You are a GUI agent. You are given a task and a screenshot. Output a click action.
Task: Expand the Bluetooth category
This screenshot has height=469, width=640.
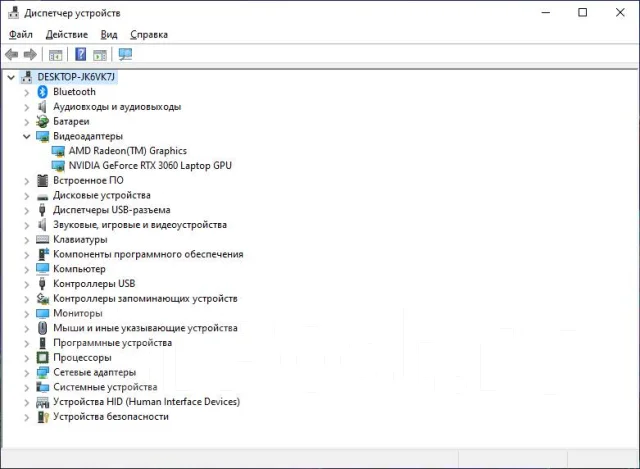tap(27, 93)
